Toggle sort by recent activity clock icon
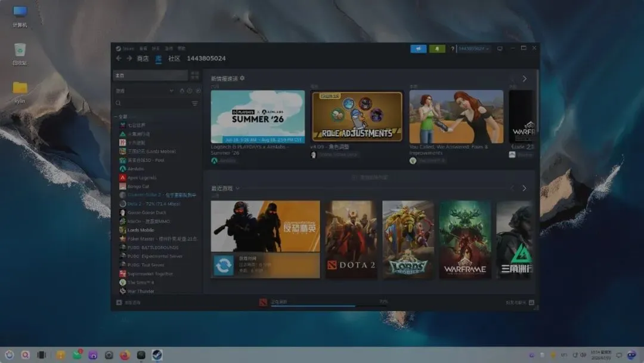The image size is (644, 363). 190,90
